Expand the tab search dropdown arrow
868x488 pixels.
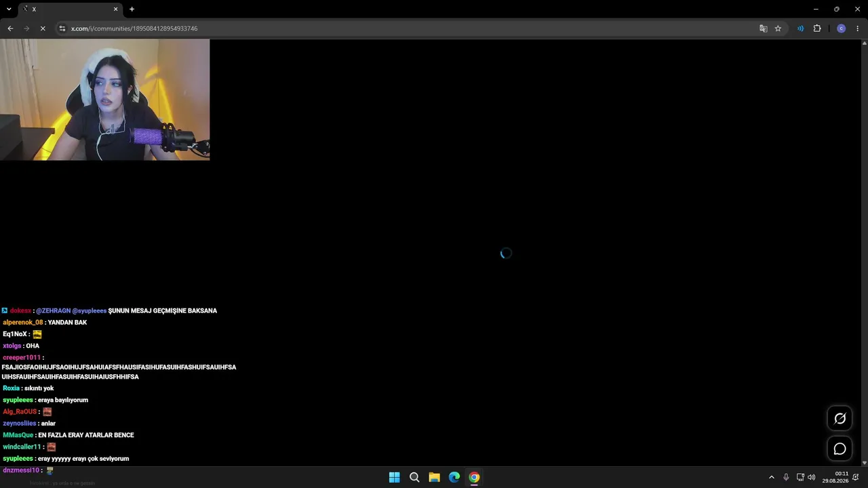coord(9,9)
